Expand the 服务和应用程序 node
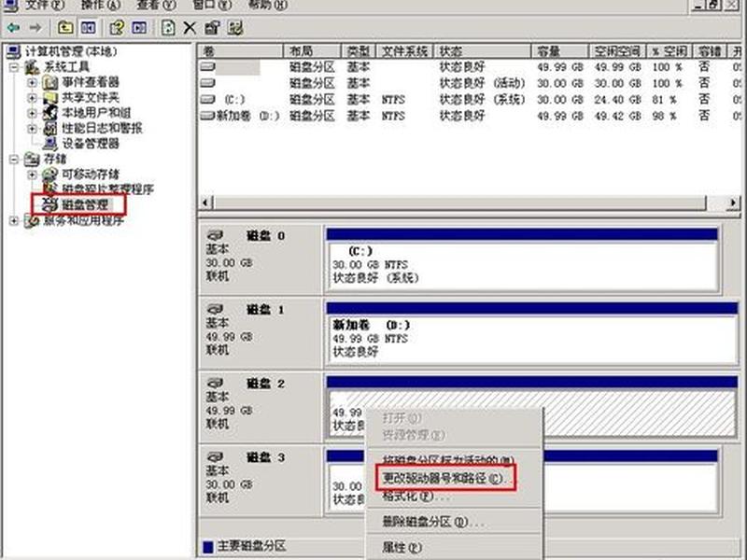747x560 pixels. (x=14, y=220)
